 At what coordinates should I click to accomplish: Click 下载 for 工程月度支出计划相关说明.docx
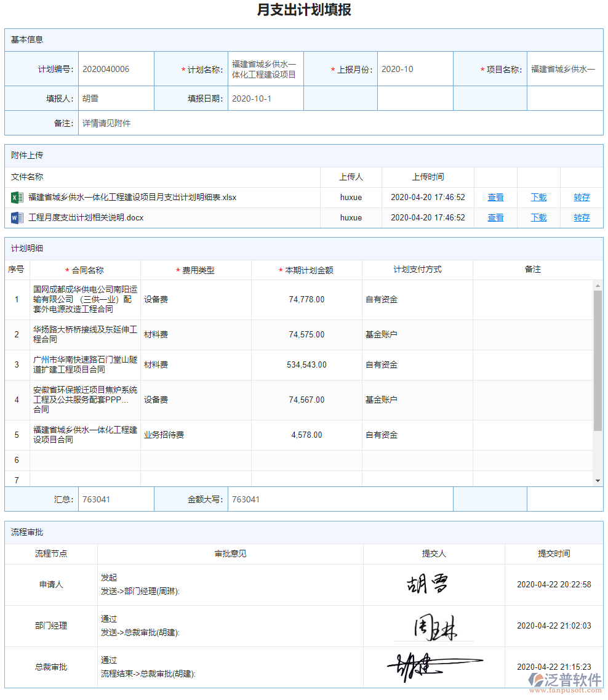pos(538,217)
